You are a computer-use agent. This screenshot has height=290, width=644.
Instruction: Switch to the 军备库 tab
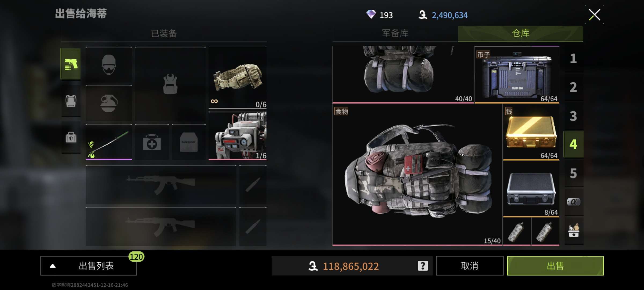point(395,33)
